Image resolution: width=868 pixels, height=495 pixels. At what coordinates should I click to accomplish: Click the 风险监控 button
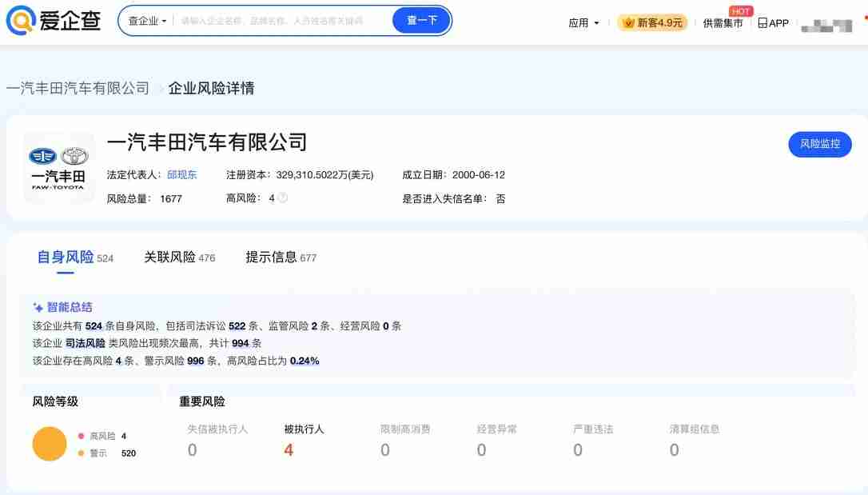click(820, 146)
